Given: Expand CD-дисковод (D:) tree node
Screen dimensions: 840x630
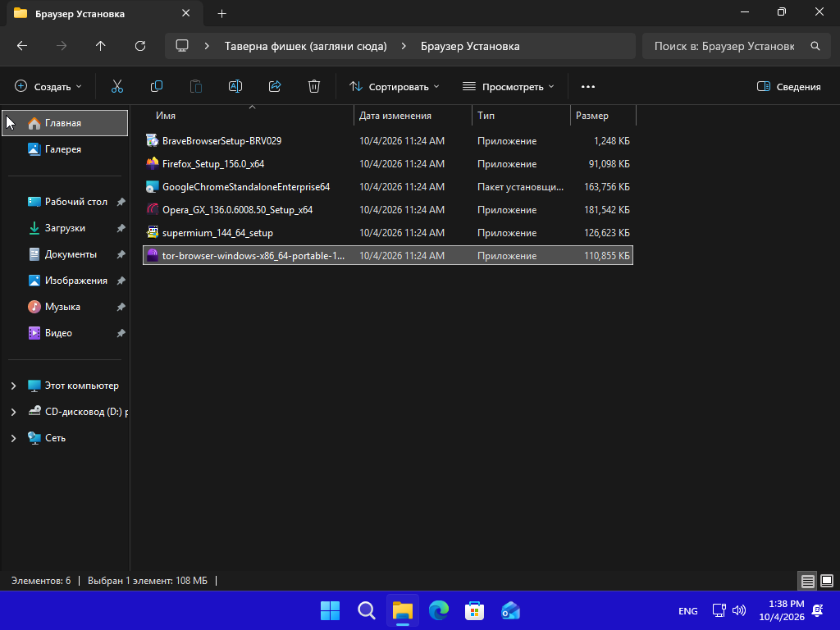Looking at the screenshot, I should tap(13, 412).
